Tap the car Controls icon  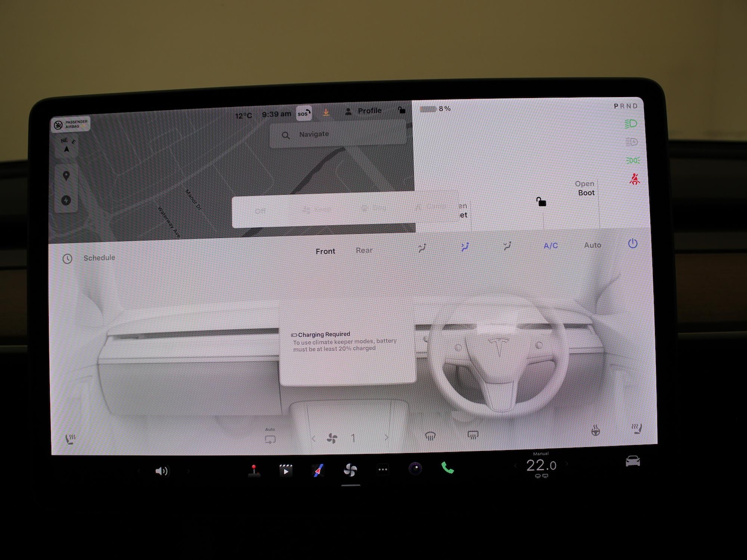(x=632, y=461)
